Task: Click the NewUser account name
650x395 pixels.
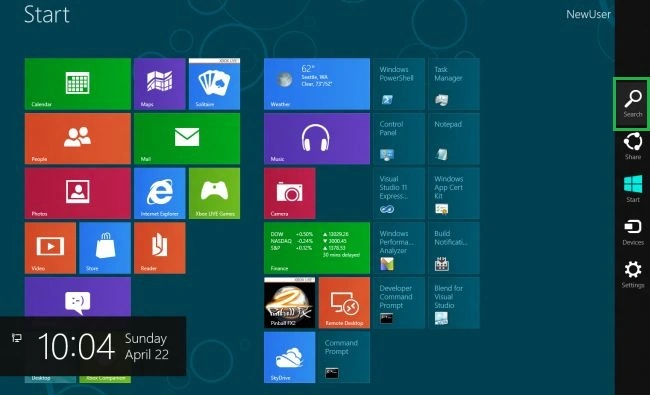Action: (588, 15)
